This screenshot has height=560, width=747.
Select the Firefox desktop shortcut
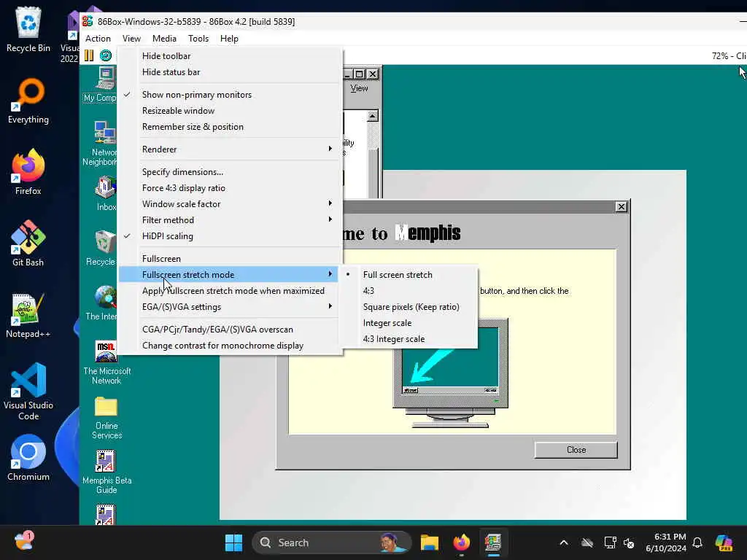[x=28, y=172]
